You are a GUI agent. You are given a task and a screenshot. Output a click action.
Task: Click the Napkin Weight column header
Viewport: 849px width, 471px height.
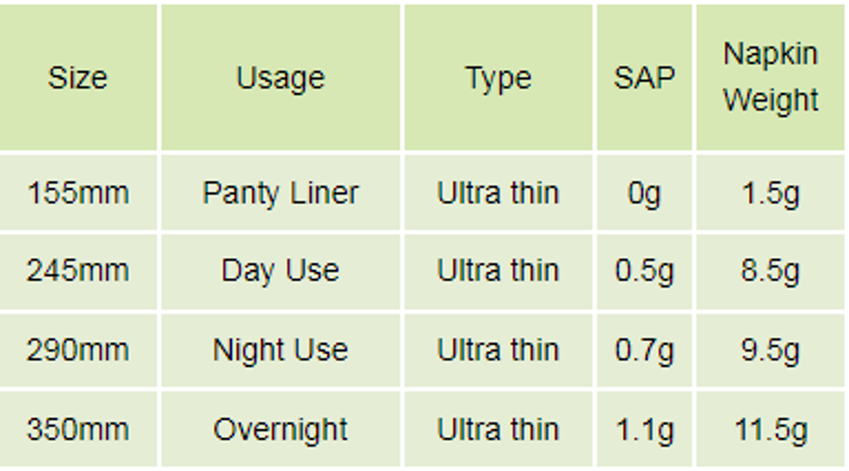coord(770,77)
